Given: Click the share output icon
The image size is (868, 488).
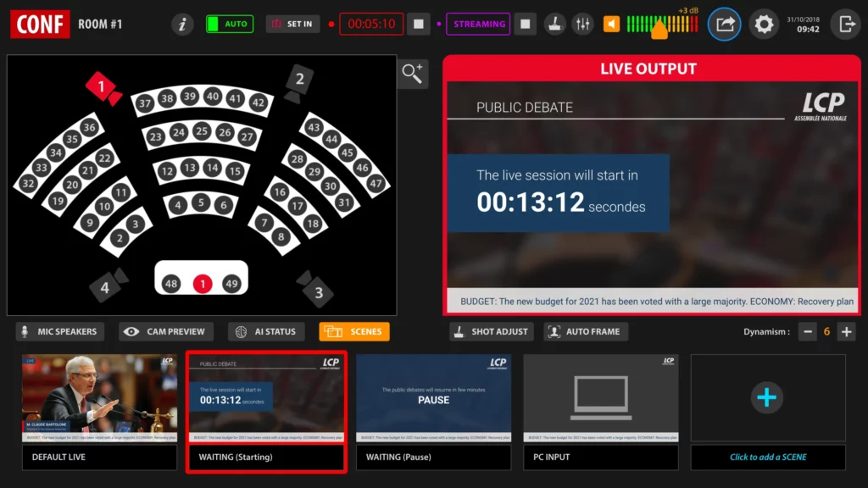Looking at the screenshot, I should coord(724,25).
